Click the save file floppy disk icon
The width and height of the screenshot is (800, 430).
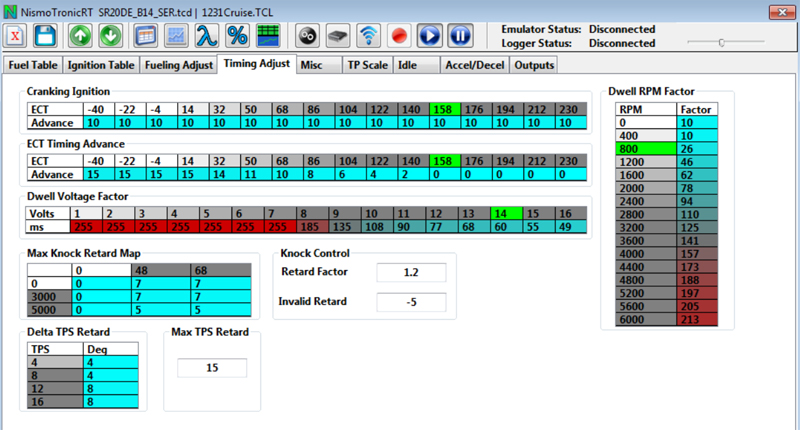point(45,36)
